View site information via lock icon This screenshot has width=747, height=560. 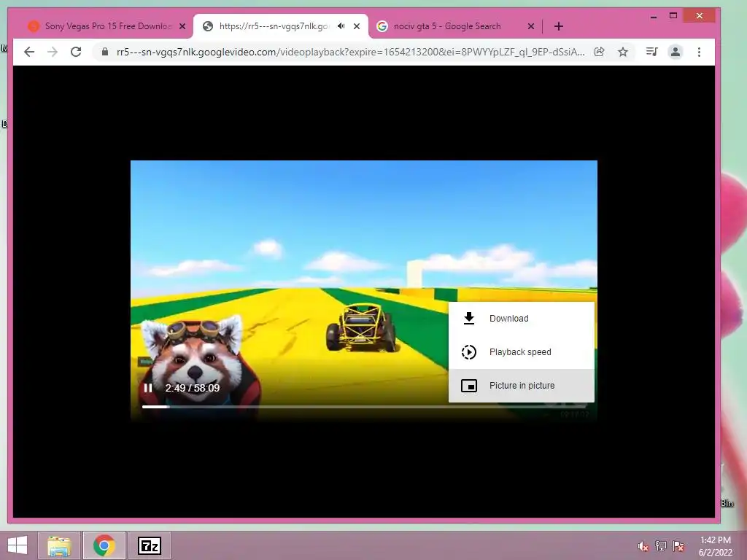105,52
